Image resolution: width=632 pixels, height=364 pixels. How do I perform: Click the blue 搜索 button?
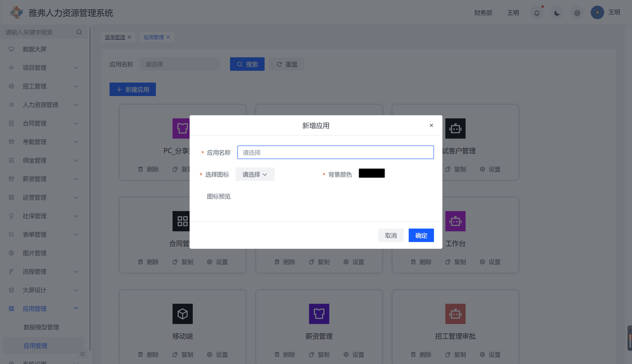(247, 64)
